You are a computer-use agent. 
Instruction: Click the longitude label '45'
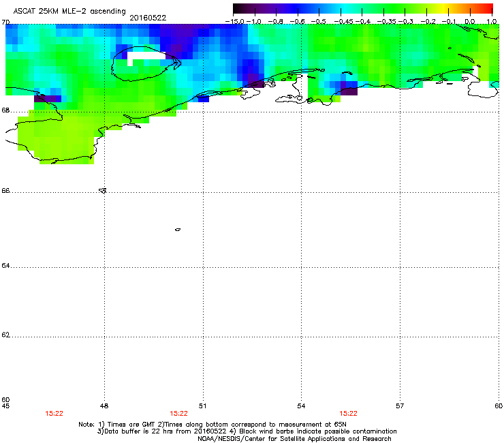(5, 406)
